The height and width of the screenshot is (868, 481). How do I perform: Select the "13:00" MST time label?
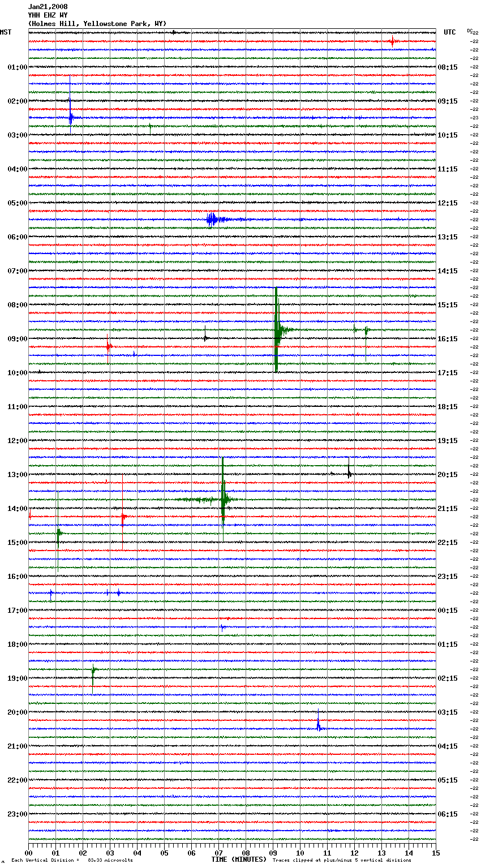click(18, 475)
